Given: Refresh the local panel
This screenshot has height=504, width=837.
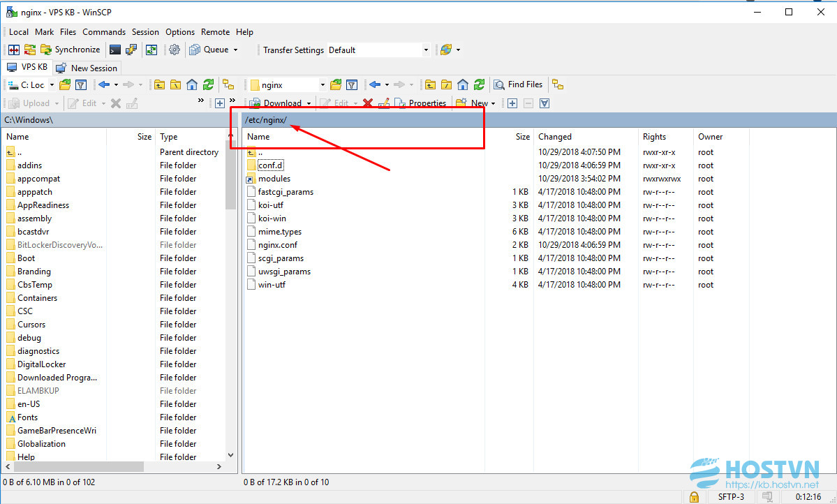Looking at the screenshot, I should pos(208,84).
